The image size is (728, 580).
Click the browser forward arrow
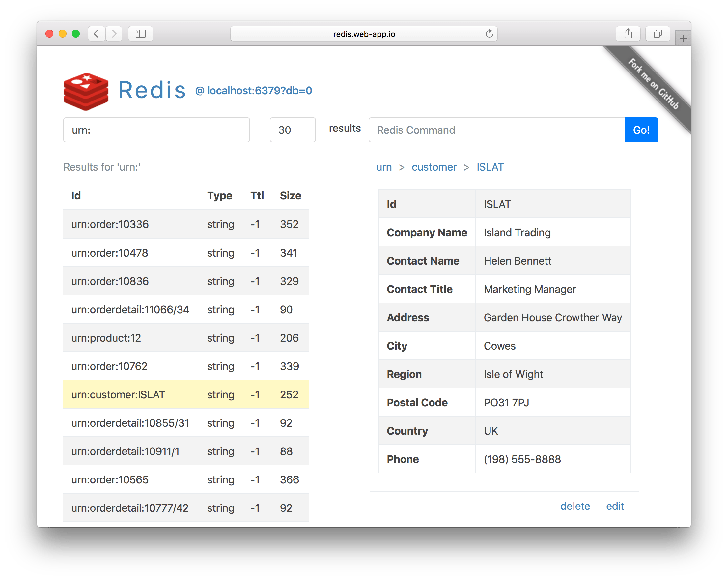point(114,33)
